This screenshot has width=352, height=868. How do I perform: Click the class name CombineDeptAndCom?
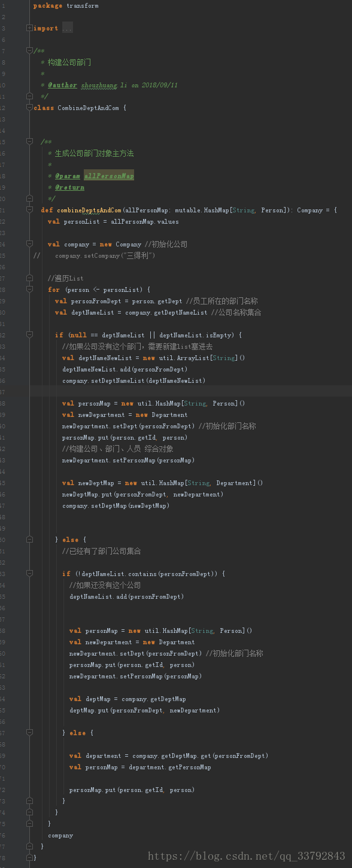pos(88,108)
